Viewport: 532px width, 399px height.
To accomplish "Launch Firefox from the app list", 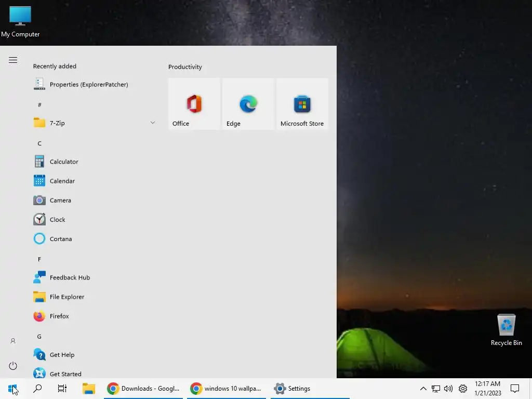I will click(x=95, y=316).
